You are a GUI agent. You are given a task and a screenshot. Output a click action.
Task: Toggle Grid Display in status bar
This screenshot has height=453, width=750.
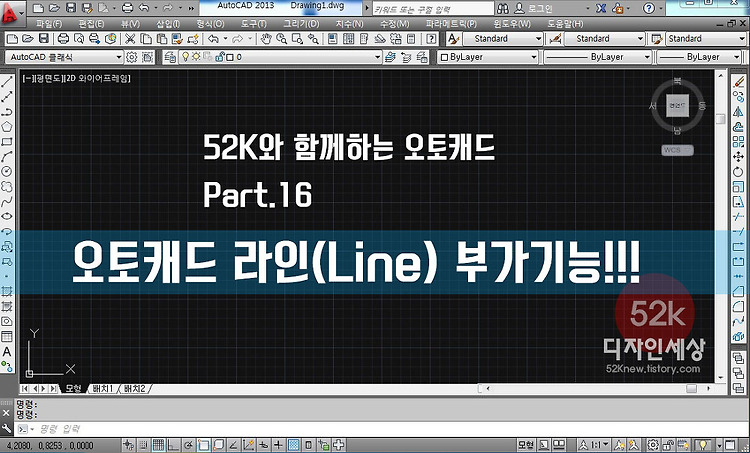[x=158, y=445]
